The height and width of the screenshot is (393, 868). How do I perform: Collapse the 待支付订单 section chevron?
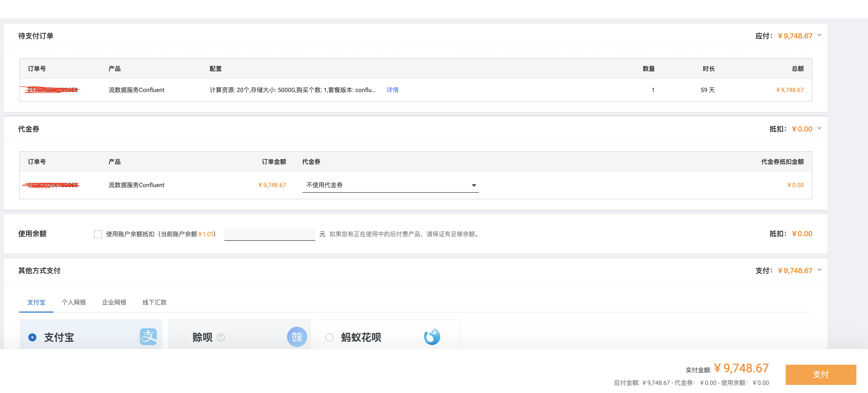(x=819, y=35)
